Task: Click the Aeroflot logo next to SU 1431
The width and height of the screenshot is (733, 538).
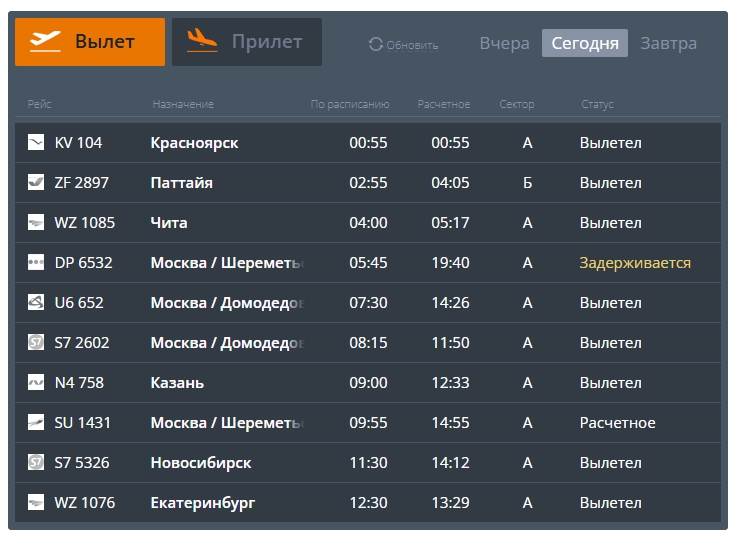Action: point(36,422)
